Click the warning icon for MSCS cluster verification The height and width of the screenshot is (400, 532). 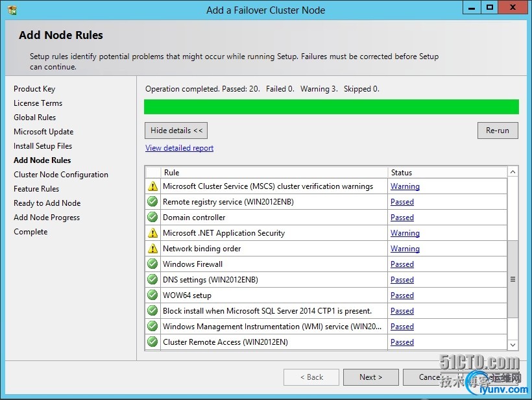coord(152,186)
